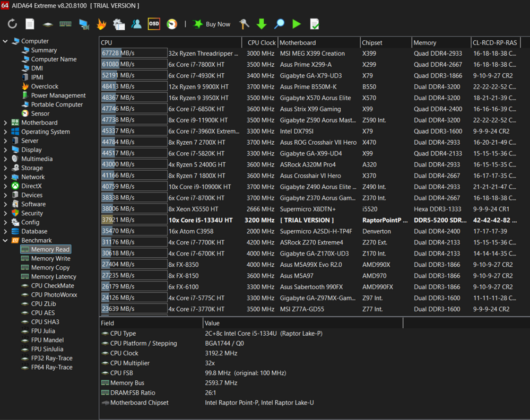The width and height of the screenshot is (530, 420).
Task: Sort by the CPU Clock column header
Action: 260,43
